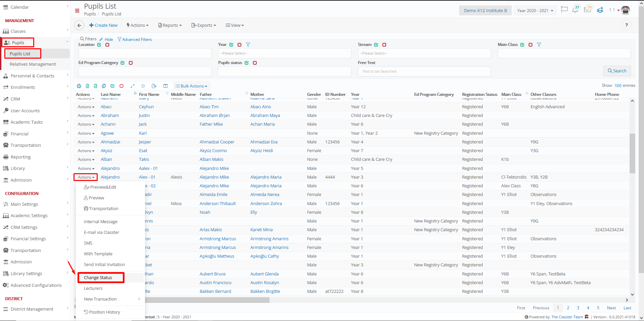The width and height of the screenshot is (644, 321).
Task: Click the Next pagination link
Action: 611,308
